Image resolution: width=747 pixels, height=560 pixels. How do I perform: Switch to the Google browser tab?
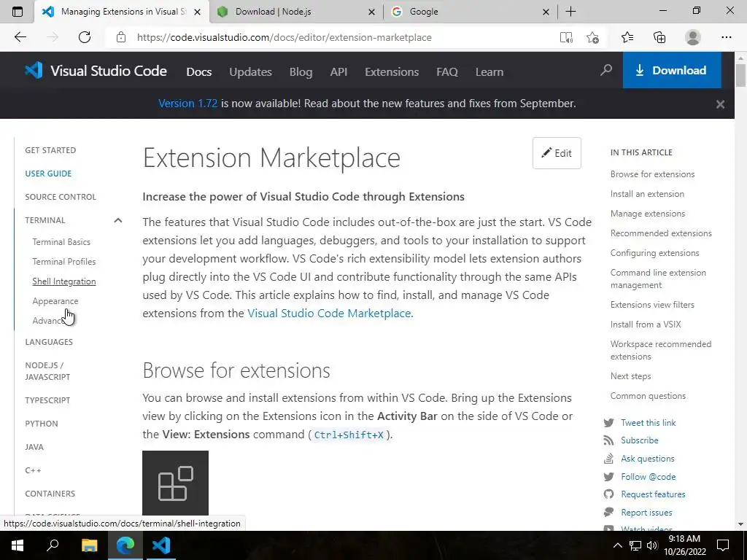[470, 12]
